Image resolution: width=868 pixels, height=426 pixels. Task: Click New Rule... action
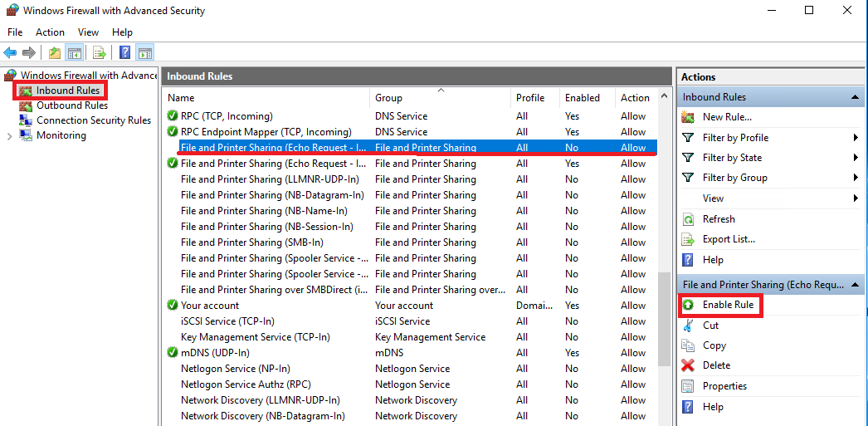727,117
